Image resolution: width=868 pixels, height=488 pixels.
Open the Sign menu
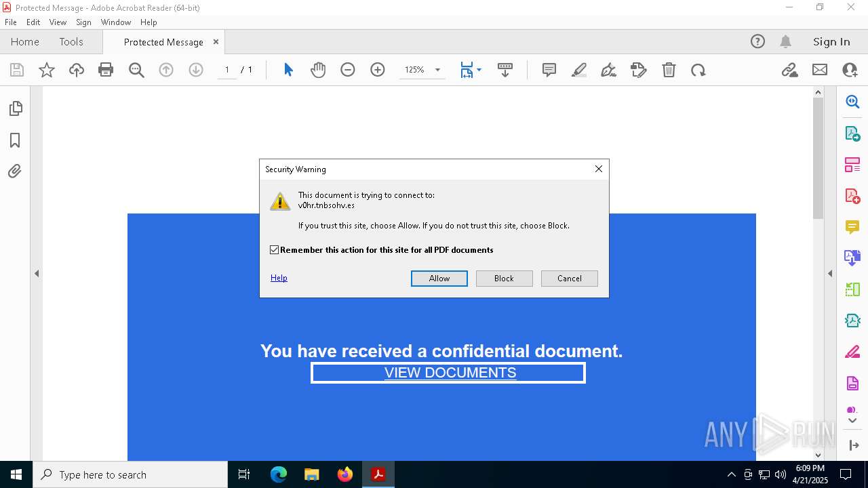[x=83, y=22]
